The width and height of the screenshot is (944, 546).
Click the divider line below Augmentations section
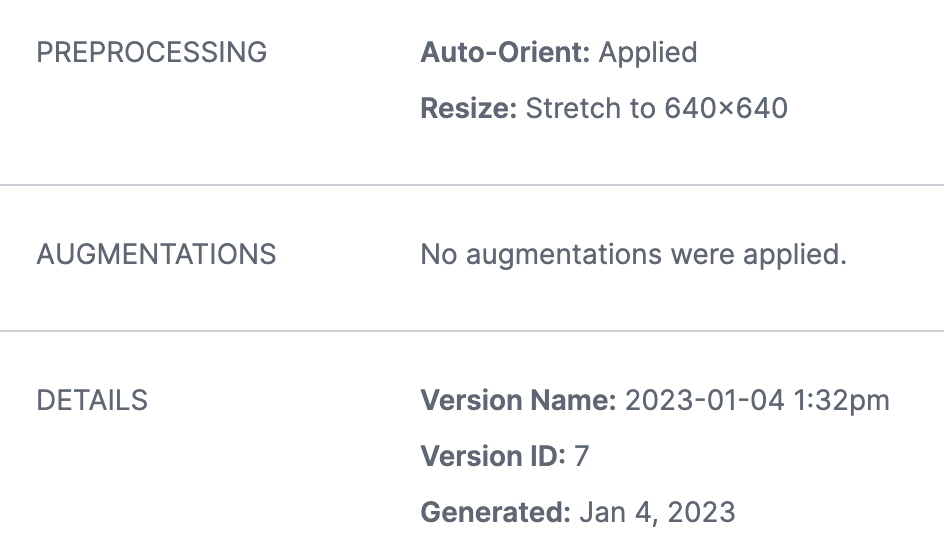[472, 331]
